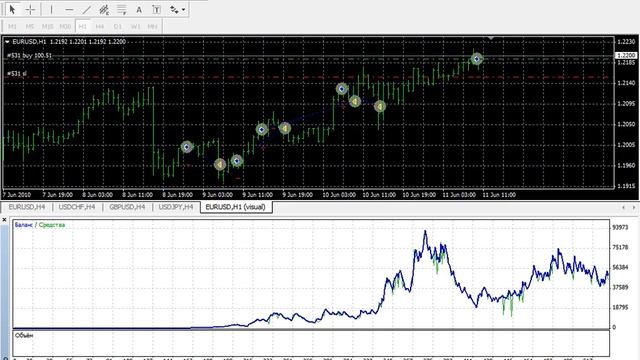Image resolution: width=640 pixels, height=360 pixels.
Task: Switch chart to W1 timeframe
Action: (x=136, y=26)
